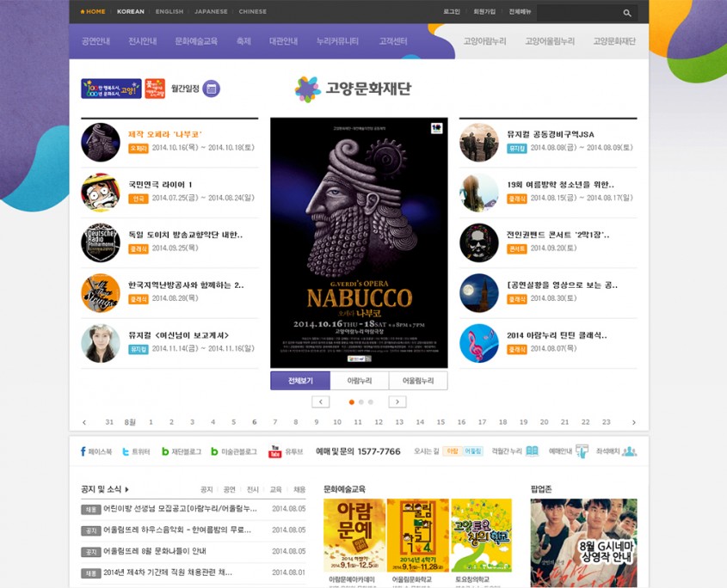Click the bimonthly Nuri magazine book icon
Viewport: 727px width, 588px height.
(533, 451)
